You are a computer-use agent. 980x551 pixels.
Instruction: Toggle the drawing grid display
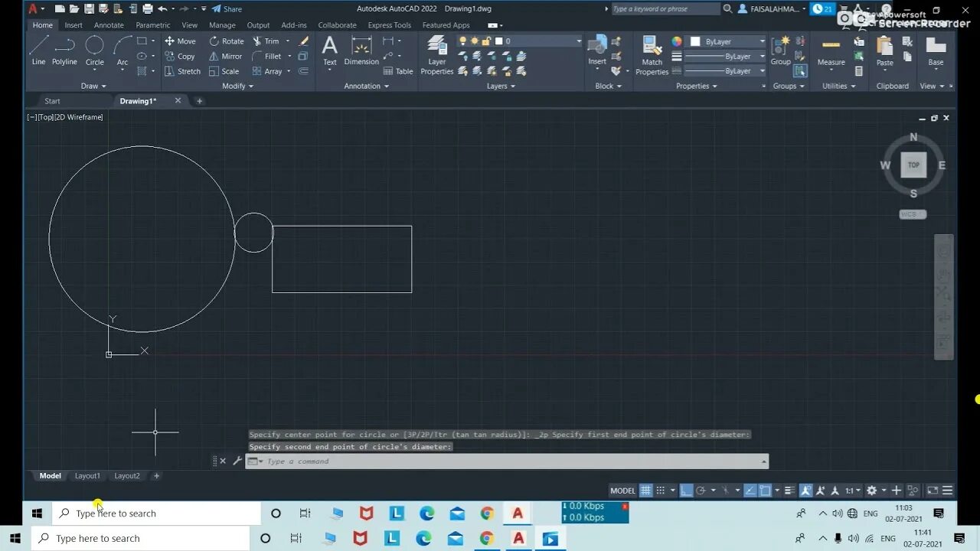pyautogui.click(x=645, y=491)
